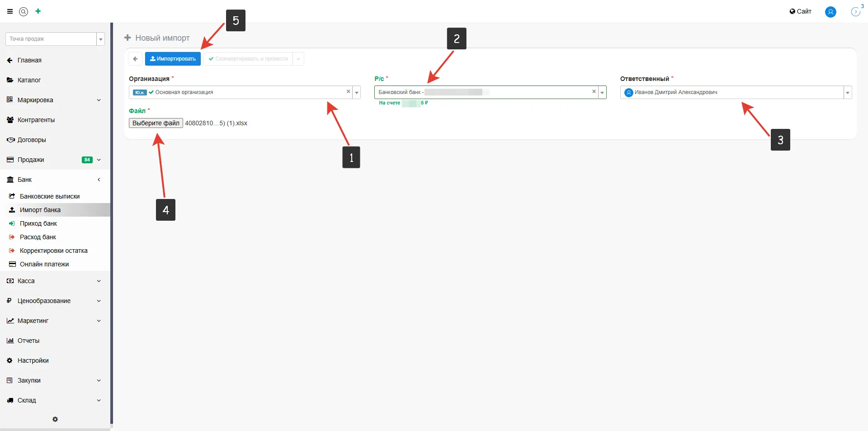Expand the Точка продаж selector
The height and width of the screenshot is (431, 868).
point(101,39)
